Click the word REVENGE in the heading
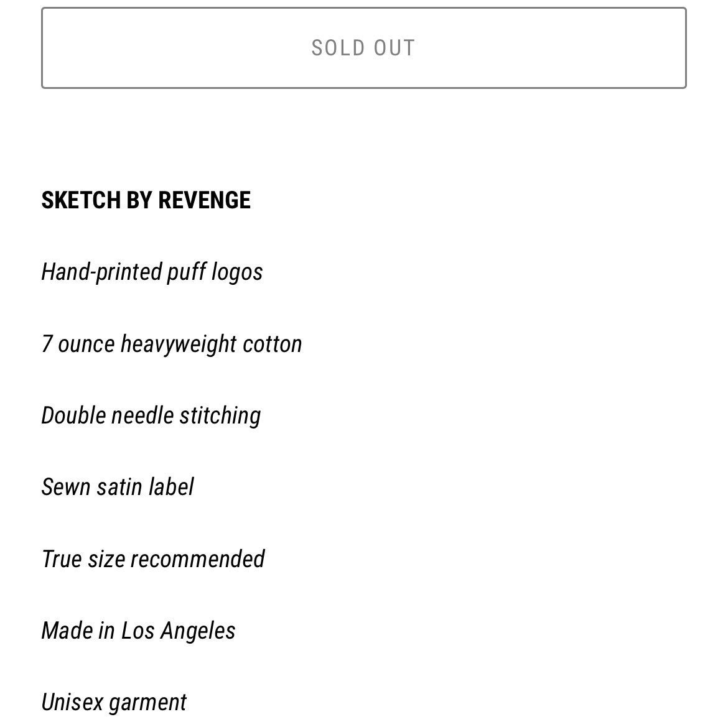Viewport: 728px width, 722px height. (x=204, y=200)
